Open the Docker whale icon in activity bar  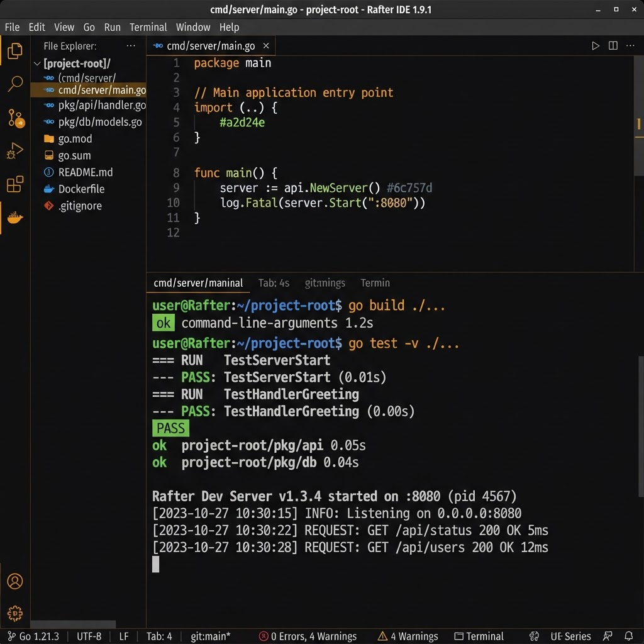pos(15,217)
